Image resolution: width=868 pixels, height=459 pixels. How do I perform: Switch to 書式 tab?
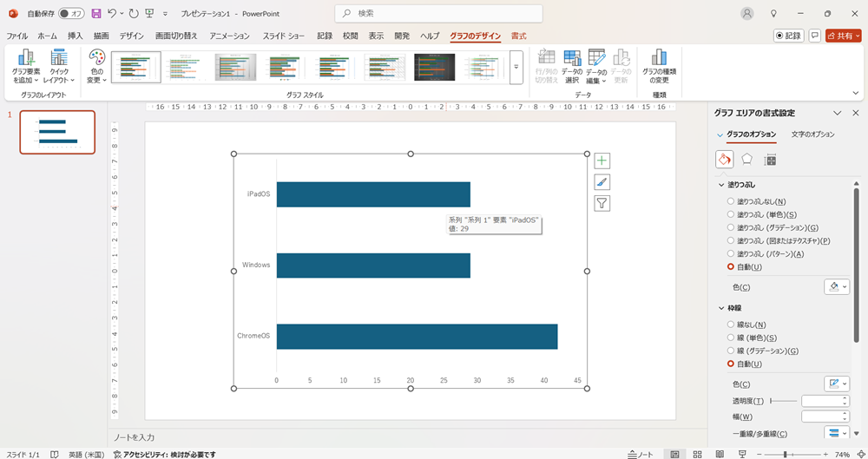click(519, 36)
